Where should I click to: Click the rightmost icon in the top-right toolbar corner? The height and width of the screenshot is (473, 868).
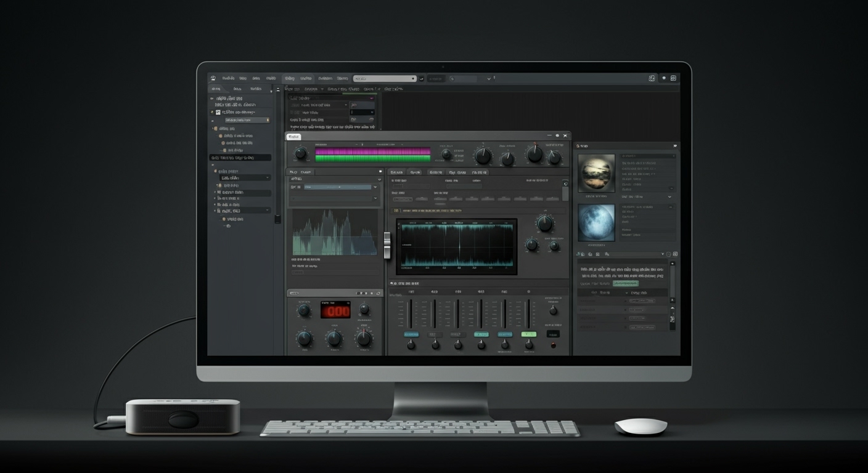point(673,78)
